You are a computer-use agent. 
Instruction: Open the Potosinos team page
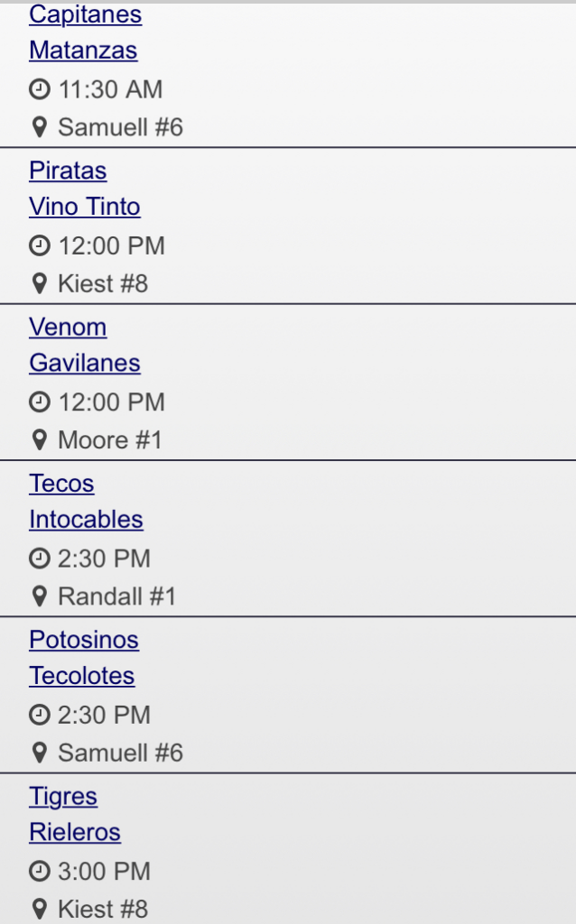84,639
